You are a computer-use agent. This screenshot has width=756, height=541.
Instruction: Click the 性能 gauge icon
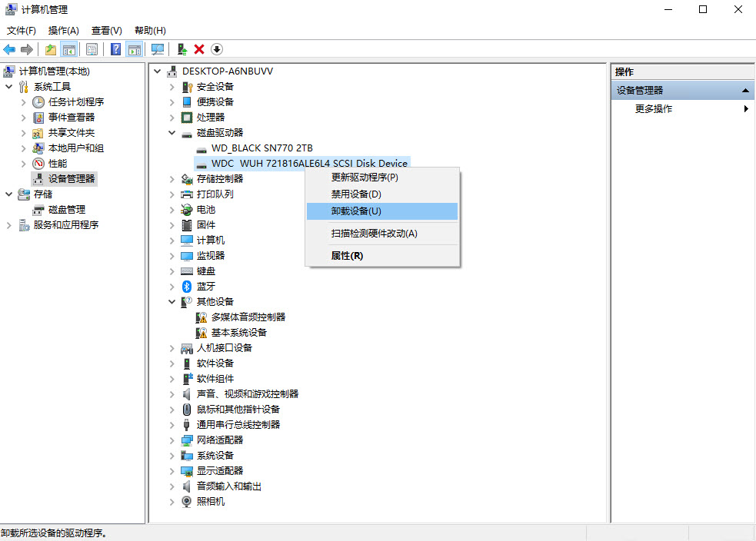coord(38,164)
